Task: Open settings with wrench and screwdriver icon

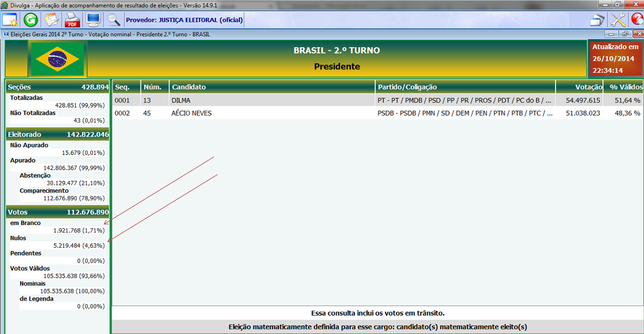Action: click(x=618, y=20)
